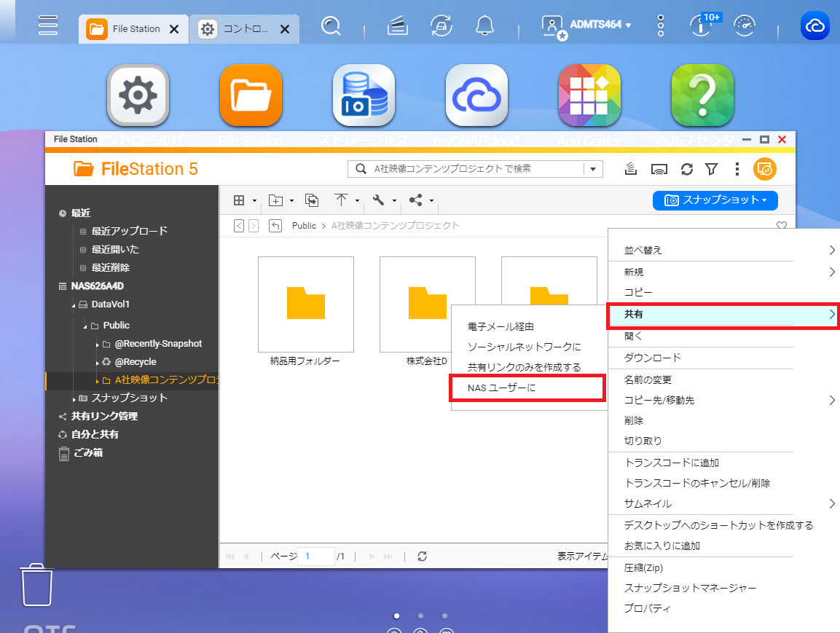Image resolution: width=840 pixels, height=633 pixels.
Task: Open FileStation more settings three-dot icon
Action: click(737, 169)
